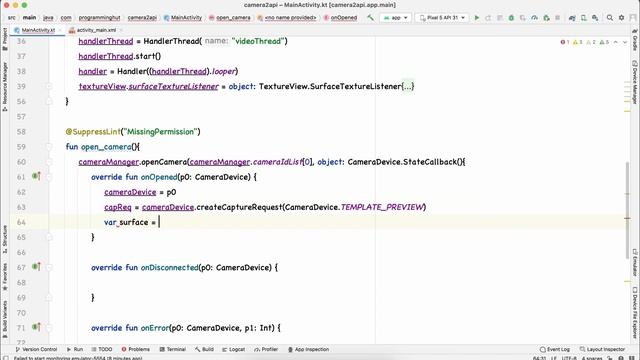The width and height of the screenshot is (640, 360).
Task: Click Sync Project with Gradle Files icon
Action: [572, 18]
